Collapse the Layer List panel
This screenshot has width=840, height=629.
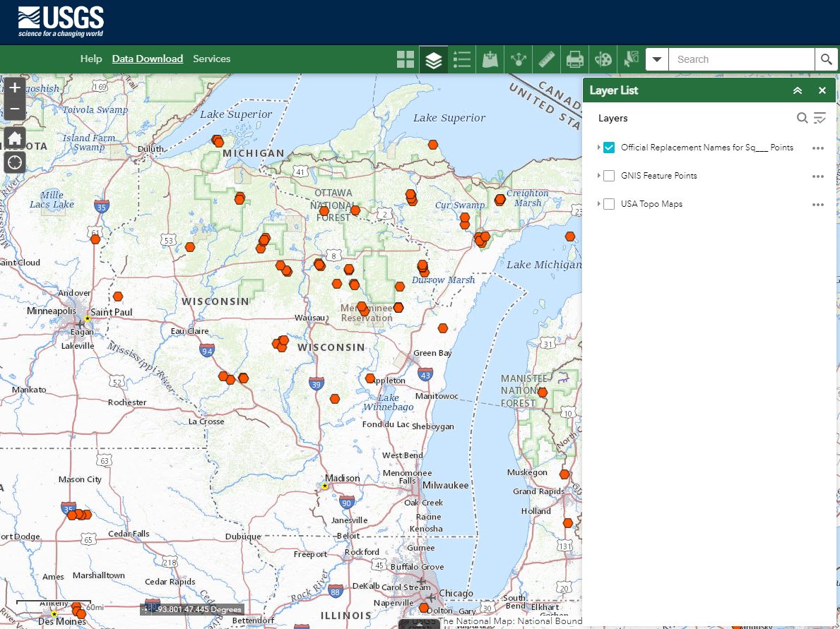click(x=798, y=90)
